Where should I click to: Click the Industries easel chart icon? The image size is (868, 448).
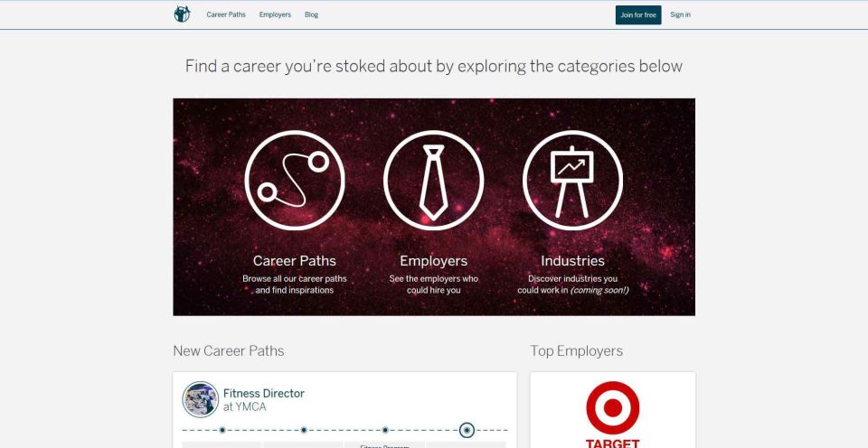click(572, 181)
